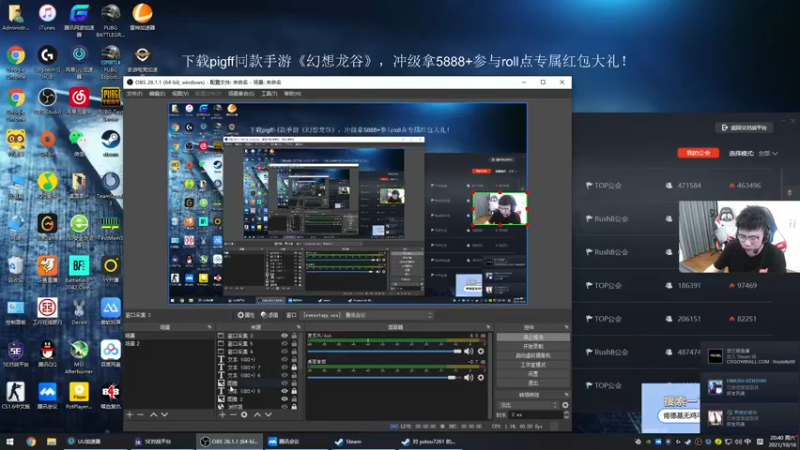
Task: Open Origin desktop icon
Action: point(47,143)
